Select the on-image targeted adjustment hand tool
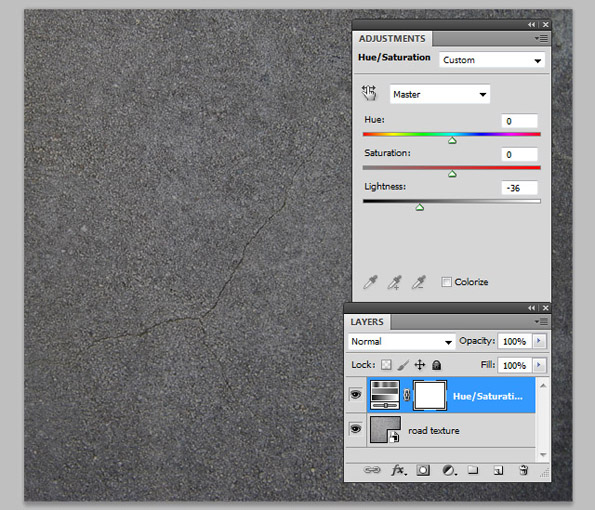The height and width of the screenshot is (510, 595). click(369, 93)
